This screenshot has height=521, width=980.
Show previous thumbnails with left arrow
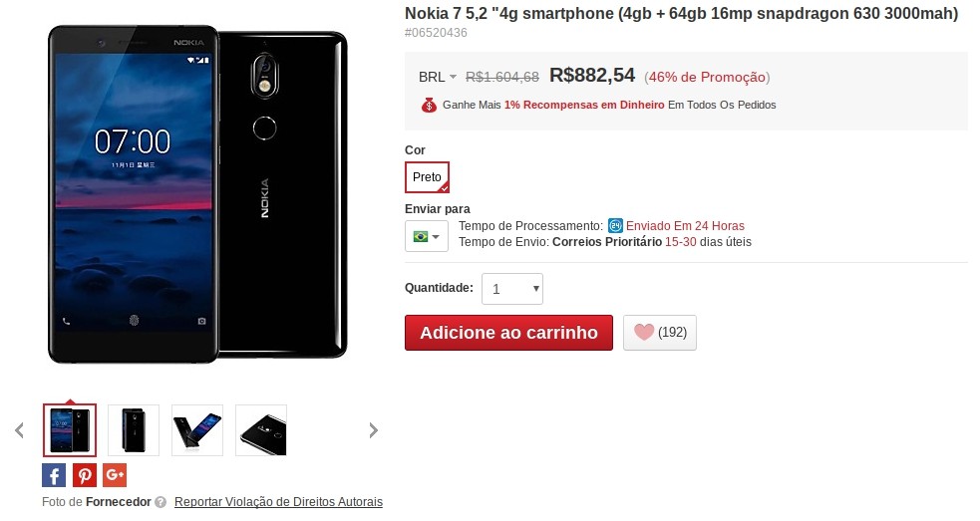click(x=19, y=430)
